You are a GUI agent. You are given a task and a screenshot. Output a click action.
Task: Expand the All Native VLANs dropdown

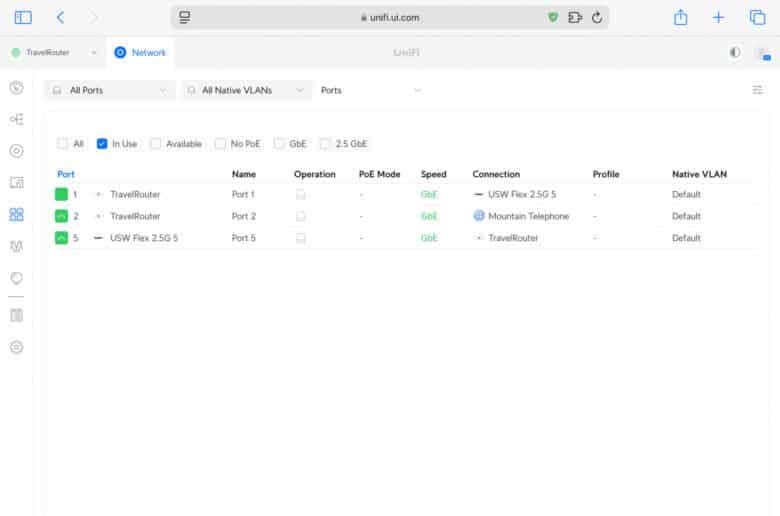(246, 90)
